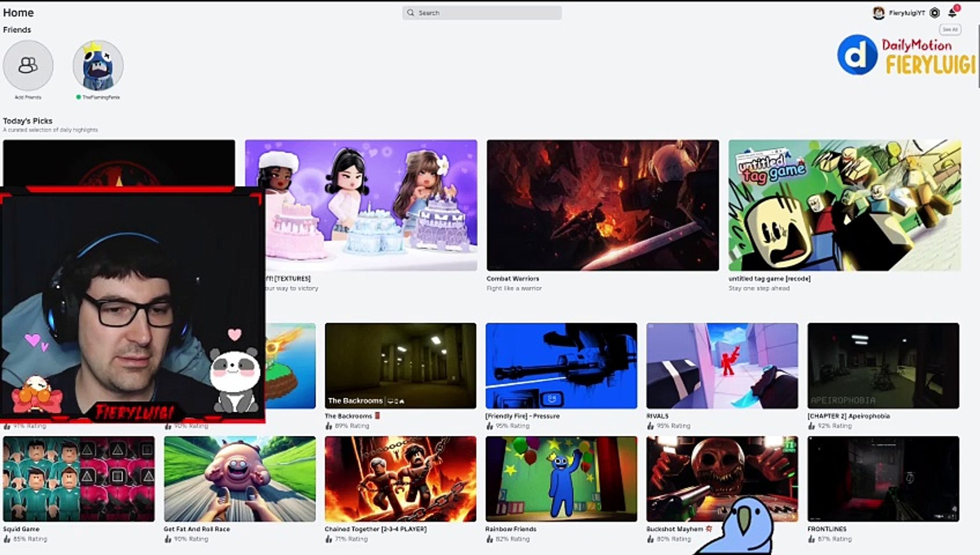Click RIVALS title text
The image size is (980, 555).
pos(657,416)
